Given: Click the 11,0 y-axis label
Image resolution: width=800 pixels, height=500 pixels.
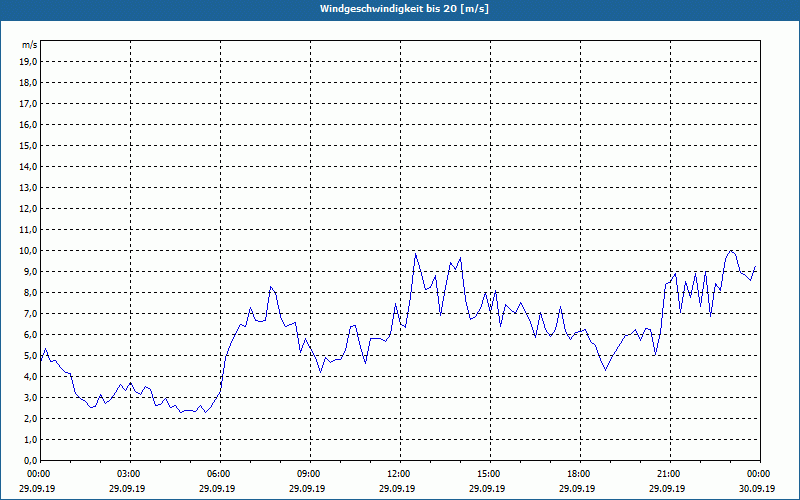Looking at the screenshot, I should pos(28,230).
